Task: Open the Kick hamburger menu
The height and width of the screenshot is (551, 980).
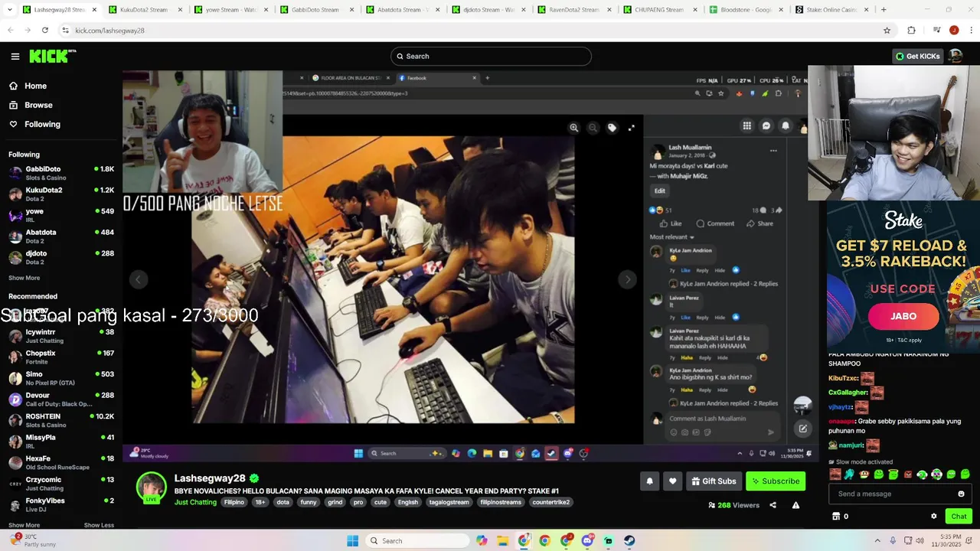Action: tap(15, 57)
